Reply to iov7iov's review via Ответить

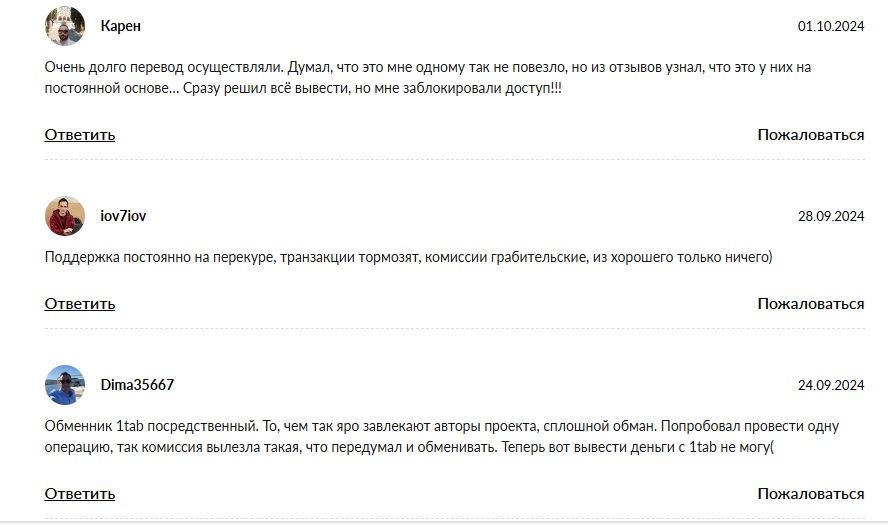click(80, 304)
